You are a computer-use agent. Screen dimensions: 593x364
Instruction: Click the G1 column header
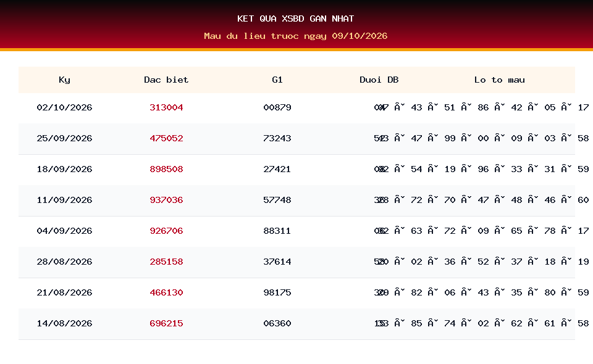(277, 80)
